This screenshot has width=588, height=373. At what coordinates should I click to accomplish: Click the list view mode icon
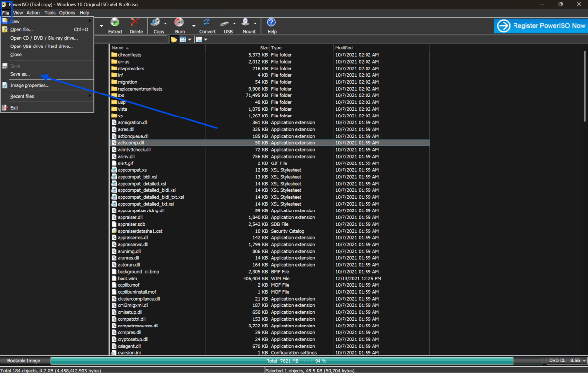pos(183,40)
